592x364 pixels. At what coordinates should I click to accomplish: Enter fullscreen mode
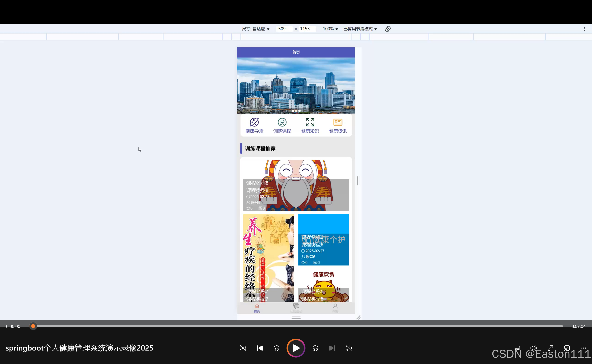click(550, 348)
